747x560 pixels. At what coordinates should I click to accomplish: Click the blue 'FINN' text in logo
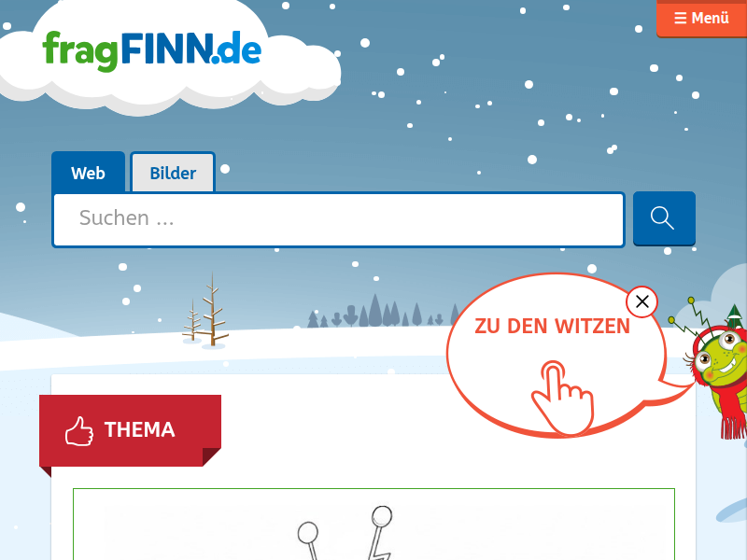point(167,48)
